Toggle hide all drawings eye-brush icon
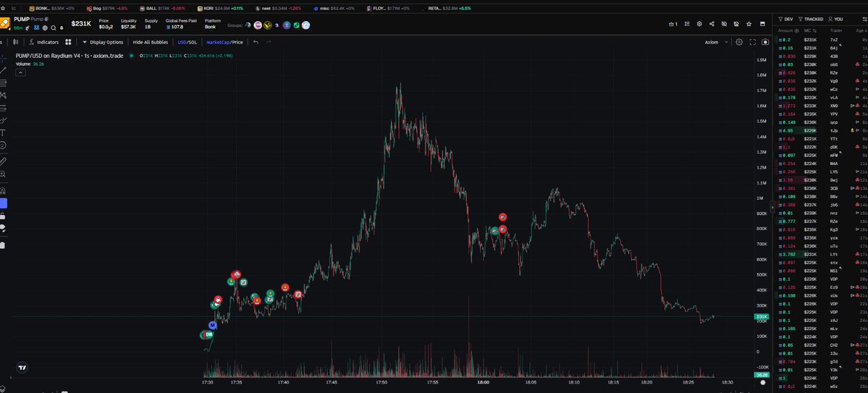The image size is (868, 393). [3, 228]
